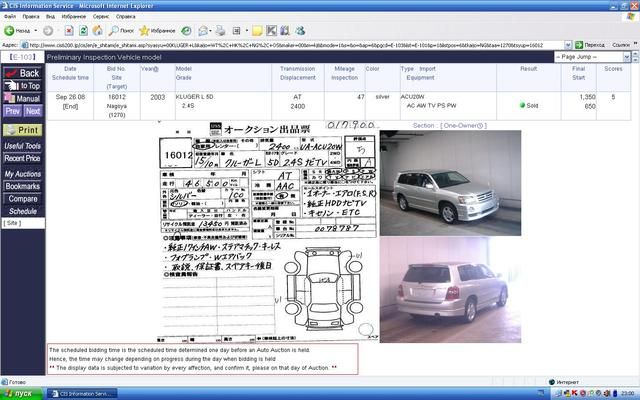Open the Правка menu
The height and width of the screenshot is (400, 640).
(x=31, y=17)
